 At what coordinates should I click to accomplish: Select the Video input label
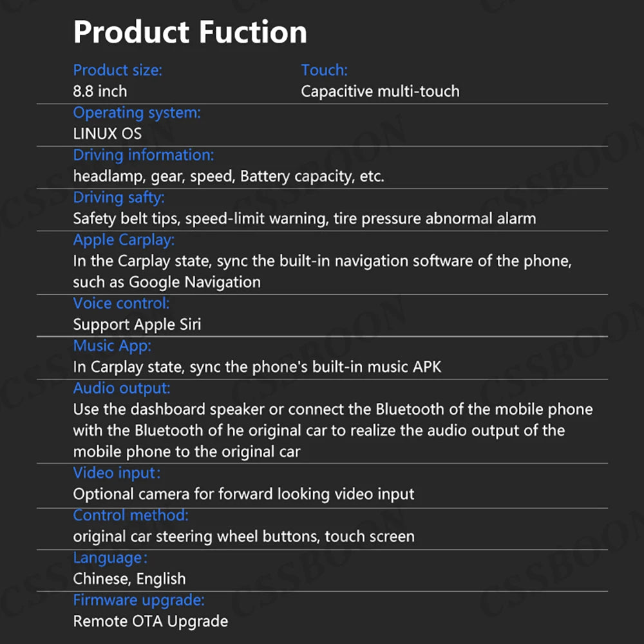coord(117,473)
